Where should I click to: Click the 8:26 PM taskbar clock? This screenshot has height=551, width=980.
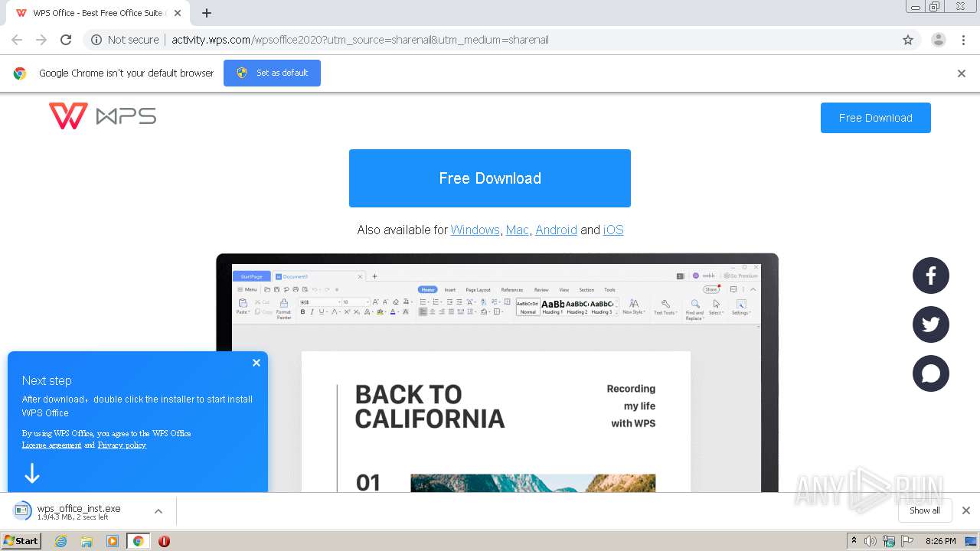click(x=940, y=541)
